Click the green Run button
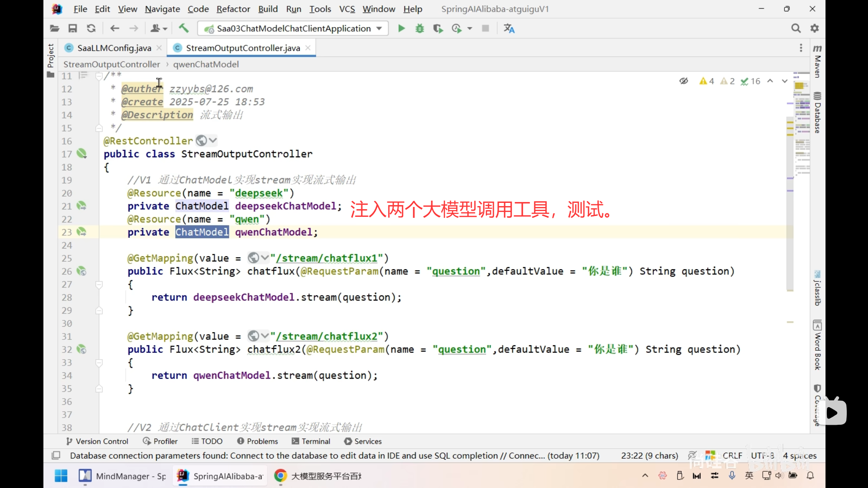The height and width of the screenshot is (488, 868). [x=401, y=28]
